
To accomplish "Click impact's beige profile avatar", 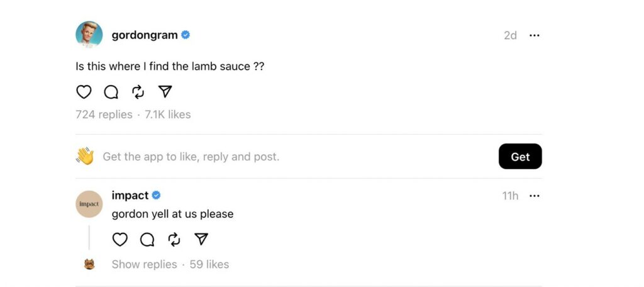I will (x=89, y=204).
